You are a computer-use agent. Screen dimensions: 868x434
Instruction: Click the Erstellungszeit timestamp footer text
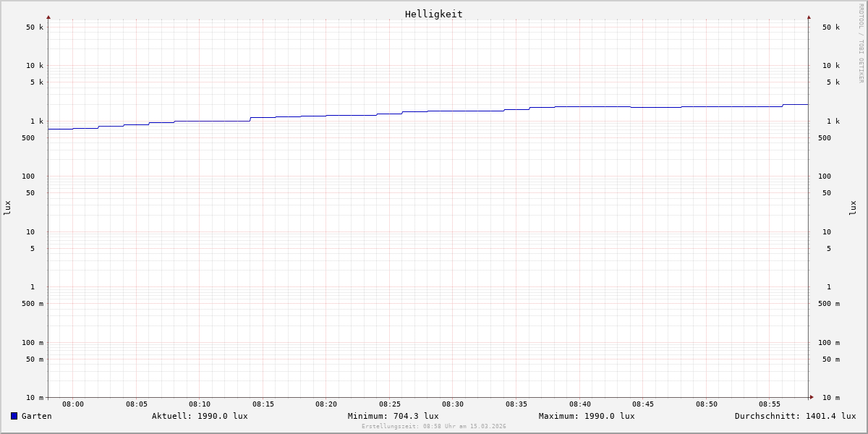433,426
